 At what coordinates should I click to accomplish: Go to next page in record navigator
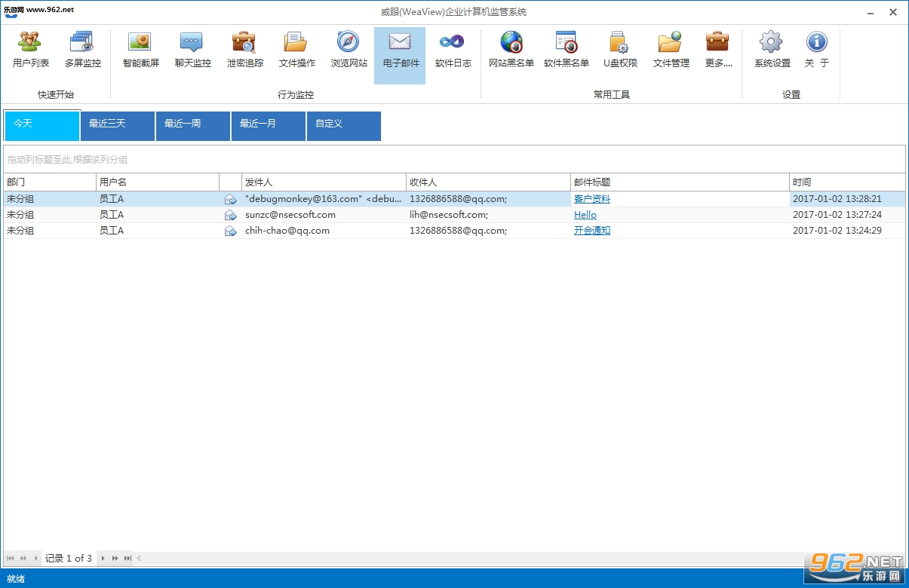click(x=115, y=559)
